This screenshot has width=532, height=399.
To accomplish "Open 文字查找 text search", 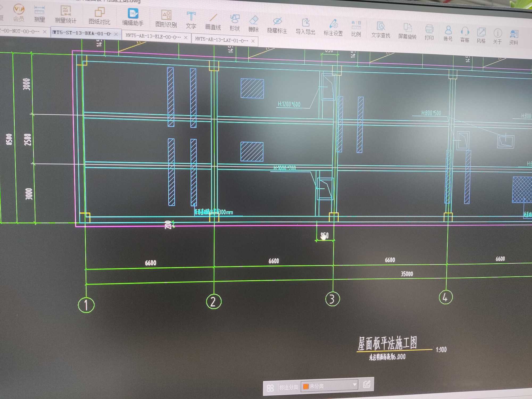I will (x=381, y=30).
